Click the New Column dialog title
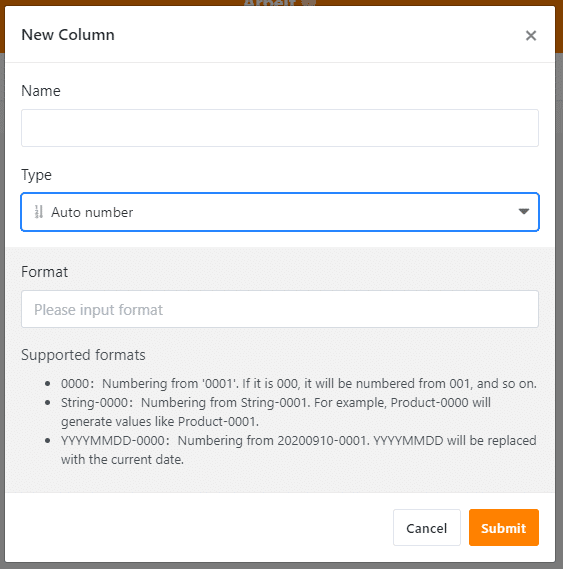Viewport: 563px width, 569px height. pos(68,35)
